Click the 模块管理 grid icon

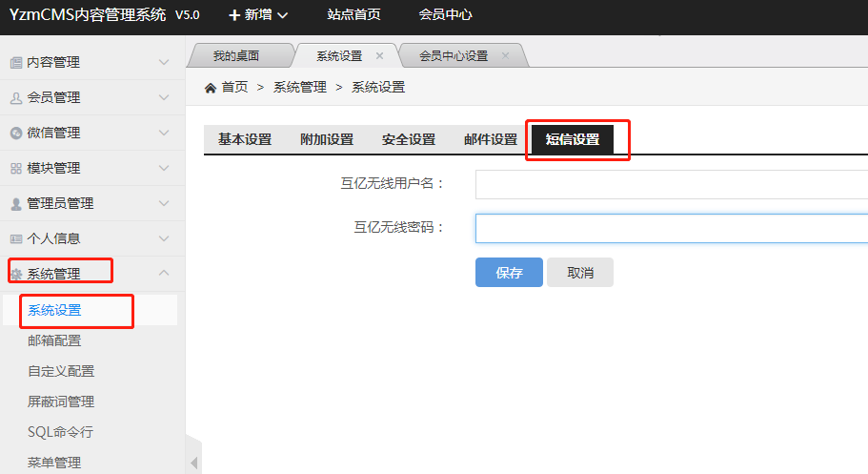[x=15, y=169]
